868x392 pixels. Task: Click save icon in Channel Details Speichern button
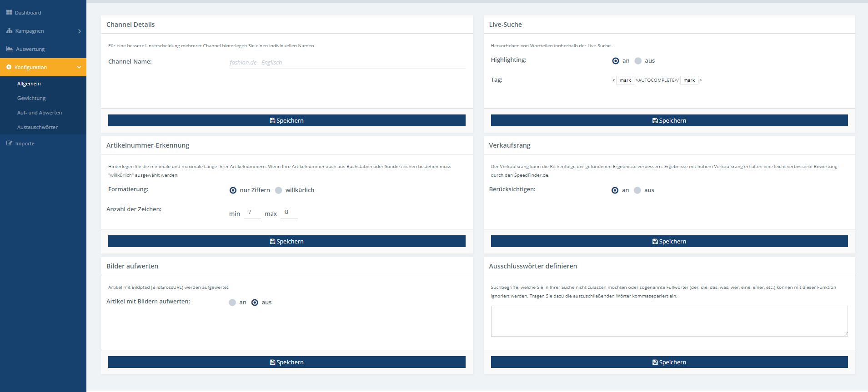pos(272,121)
